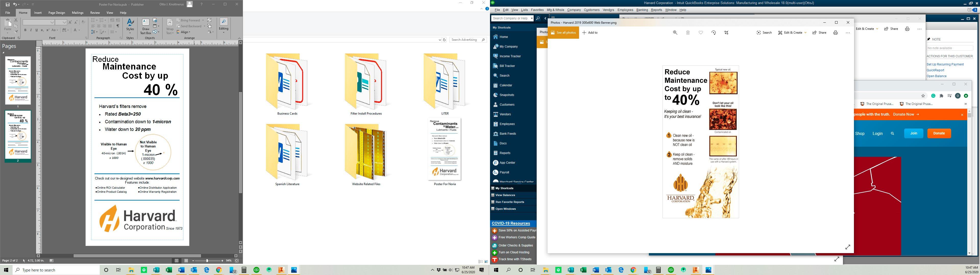Zoom in on the Harvard banner photo
The image size is (980, 275).
coord(675,33)
